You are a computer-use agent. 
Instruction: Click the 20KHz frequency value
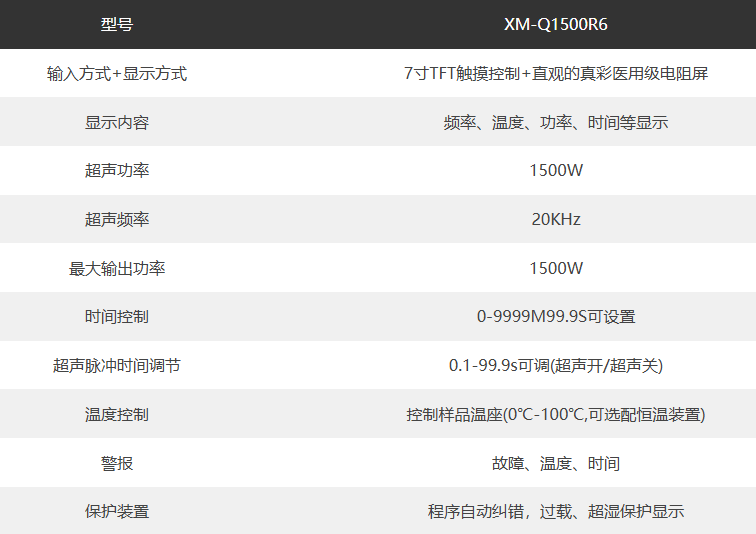coord(556,220)
